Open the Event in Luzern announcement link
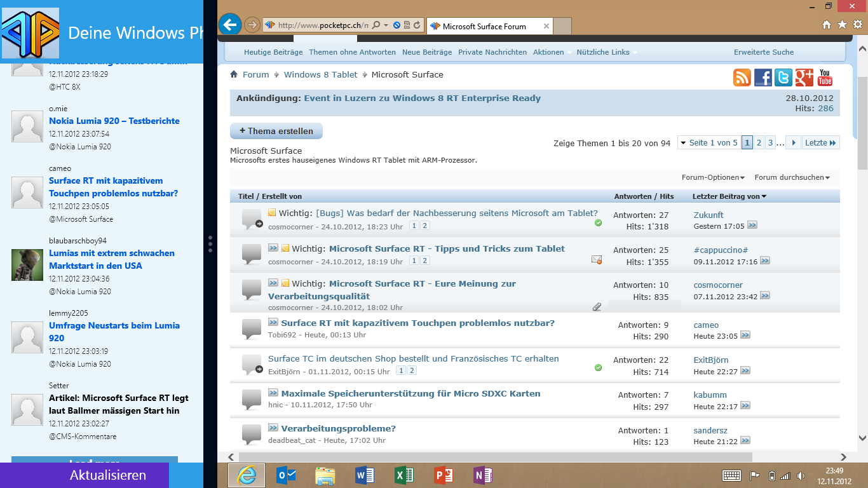This screenshot has height=488, width=868. (x=423, y=98)
